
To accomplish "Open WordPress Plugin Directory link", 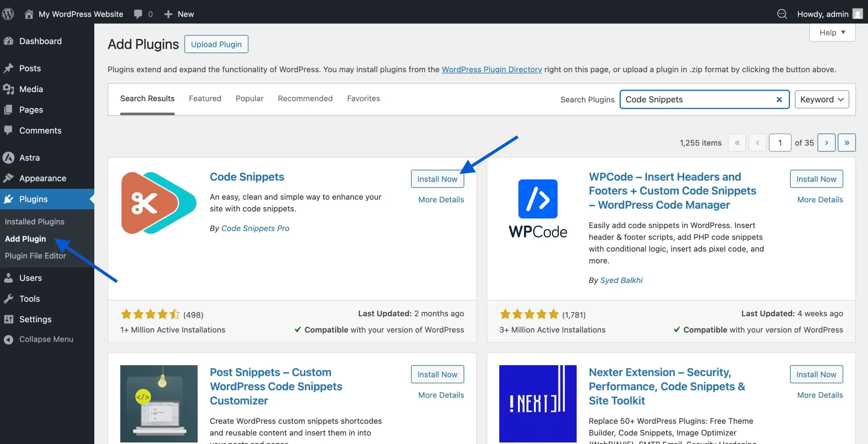I will pyautogui.click(x=492, y=69).
